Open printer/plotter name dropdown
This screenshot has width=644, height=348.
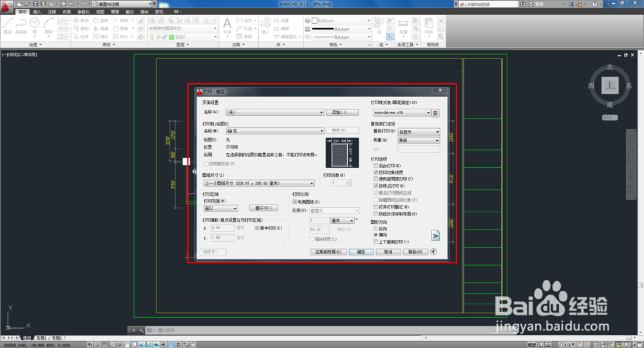point(275,131)
